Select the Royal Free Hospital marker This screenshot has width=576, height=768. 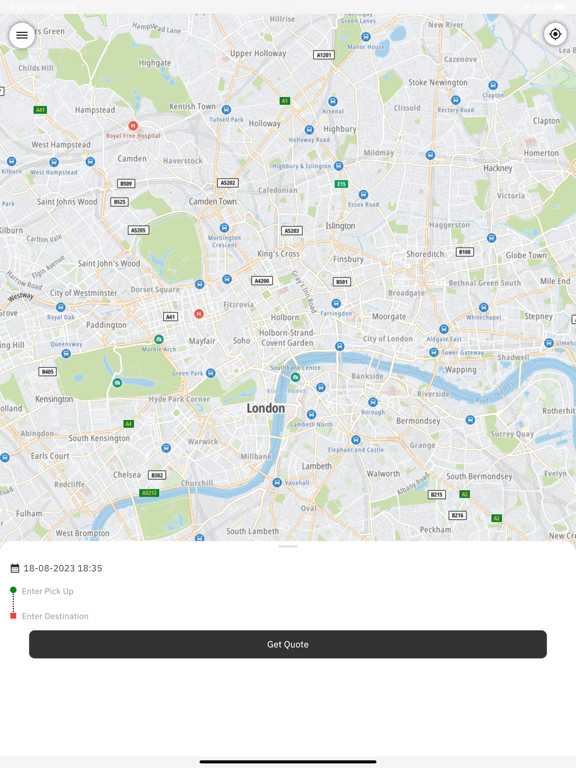click(x=133, y=125)
